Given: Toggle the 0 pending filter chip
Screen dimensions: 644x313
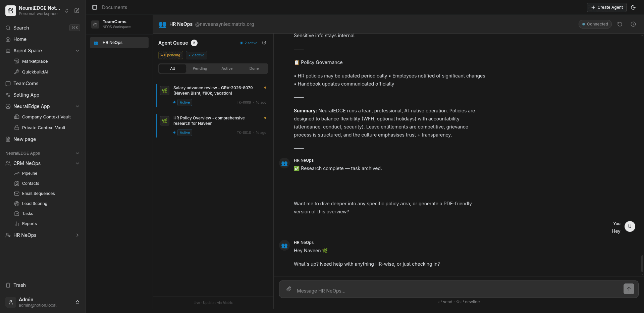Looking at the screenshot, I should pyautogui.click(x=171, y=55).
